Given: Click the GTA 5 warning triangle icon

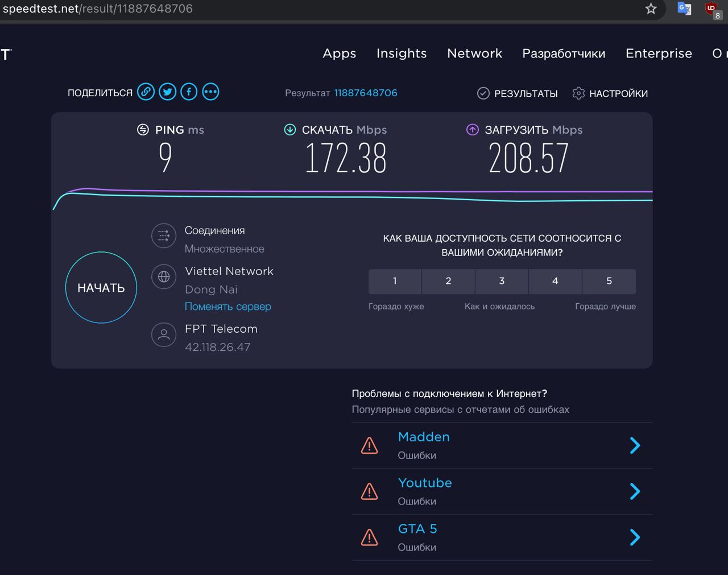Looking at the screenshot, I should click(370, 537).
